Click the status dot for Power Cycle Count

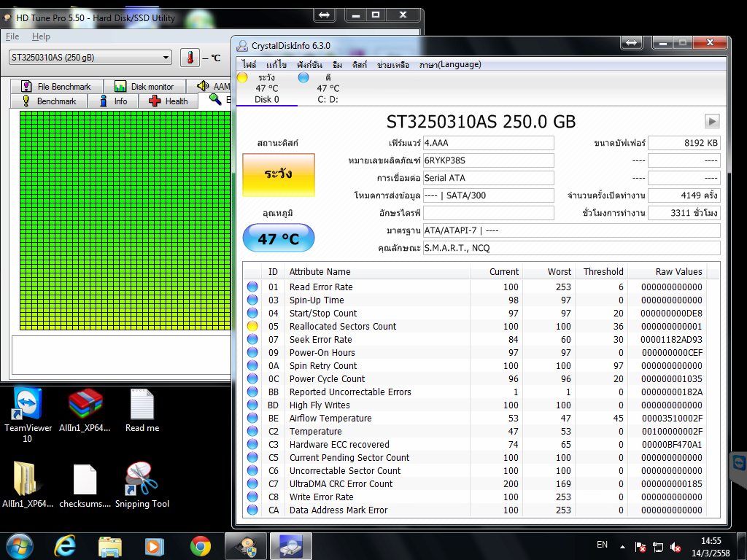point(252,378)
